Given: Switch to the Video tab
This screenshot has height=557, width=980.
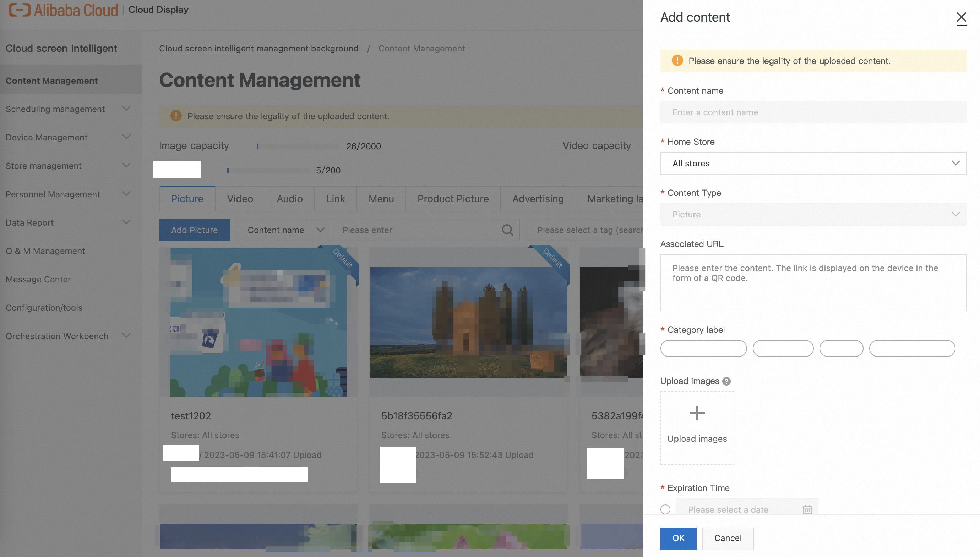Looking at the screenshot, I should (240, 199).
